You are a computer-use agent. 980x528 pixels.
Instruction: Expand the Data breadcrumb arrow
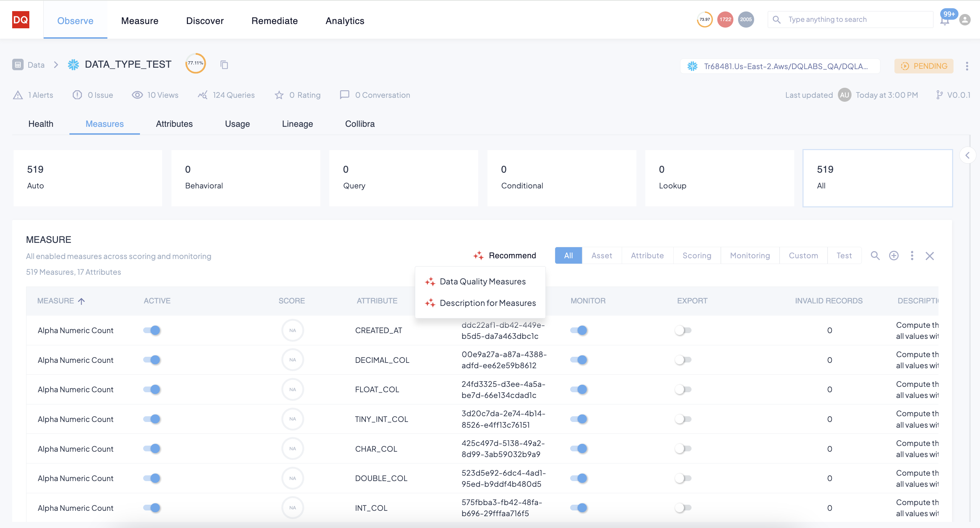(56, 64)
